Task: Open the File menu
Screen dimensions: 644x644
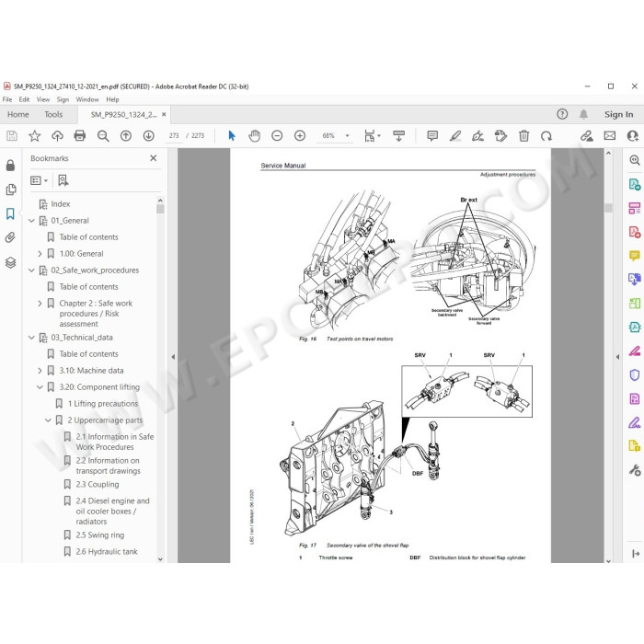Action: tap(7, 99)
